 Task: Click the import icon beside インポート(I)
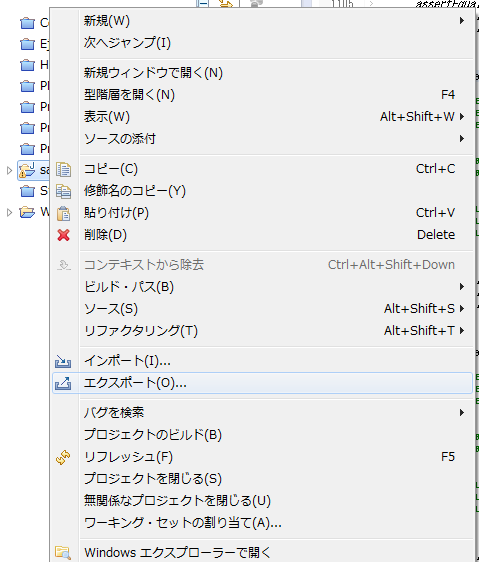tap(63, 361)
